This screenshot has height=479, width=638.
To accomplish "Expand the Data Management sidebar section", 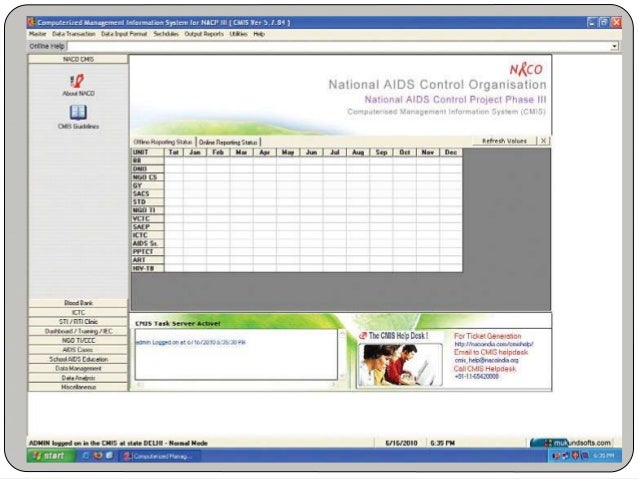I will 78,369.
